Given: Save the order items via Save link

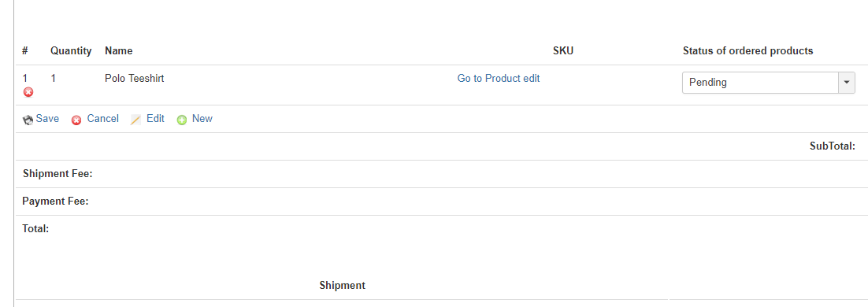Looking at the screenshot, I should point(47,118).
